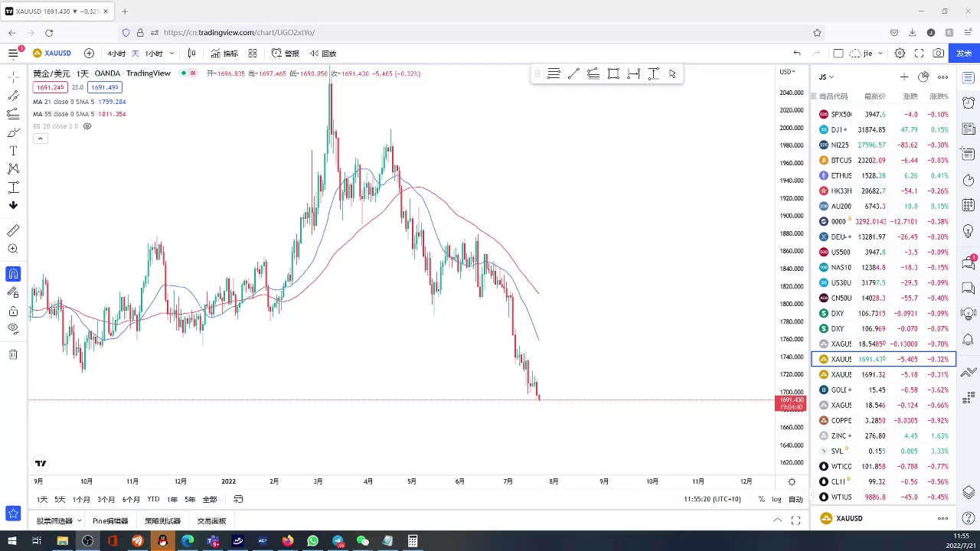Expand JS watchlist name dropdown

826,77
